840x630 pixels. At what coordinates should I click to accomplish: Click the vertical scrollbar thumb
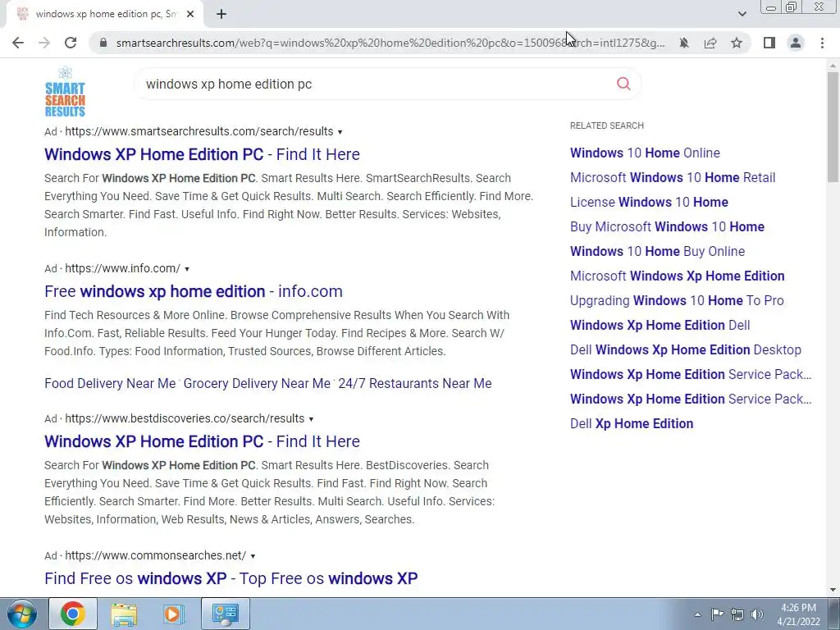(833, 126)
